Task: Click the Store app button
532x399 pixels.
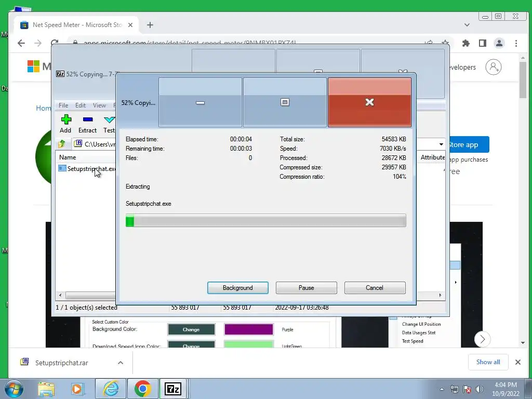Action: click(x=469, y=144)
